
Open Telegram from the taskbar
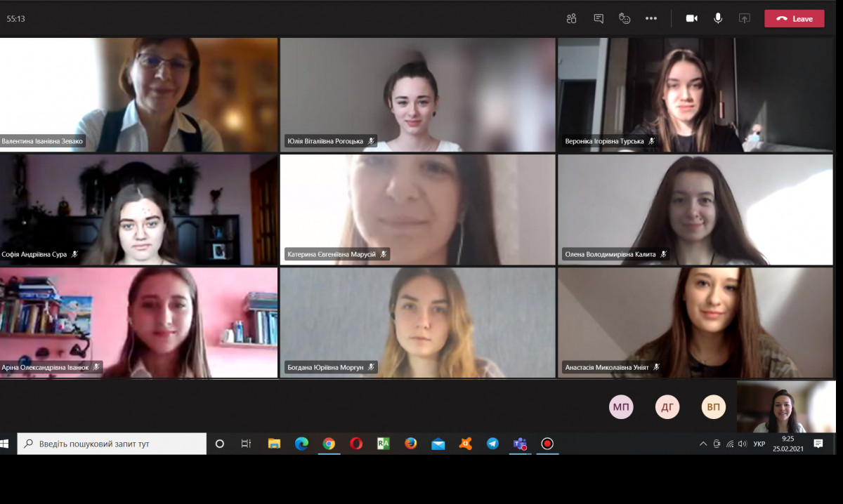coord(492,444)
